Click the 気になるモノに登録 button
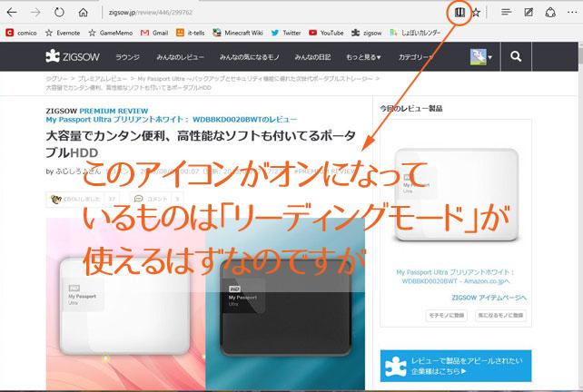This screenshot has width=583, height=392. pyautogui.click(x=501, y=315)
